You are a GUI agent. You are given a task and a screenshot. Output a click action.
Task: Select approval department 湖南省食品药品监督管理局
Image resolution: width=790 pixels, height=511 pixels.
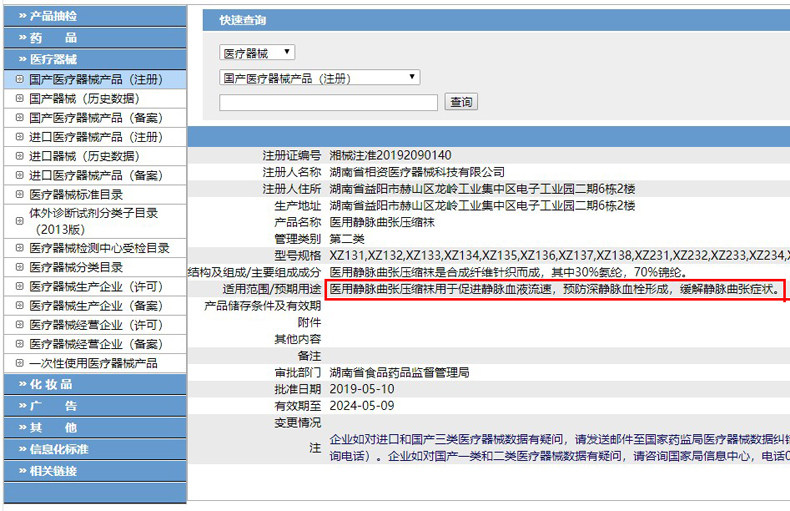pyautogui.click(x=399, y=372)
